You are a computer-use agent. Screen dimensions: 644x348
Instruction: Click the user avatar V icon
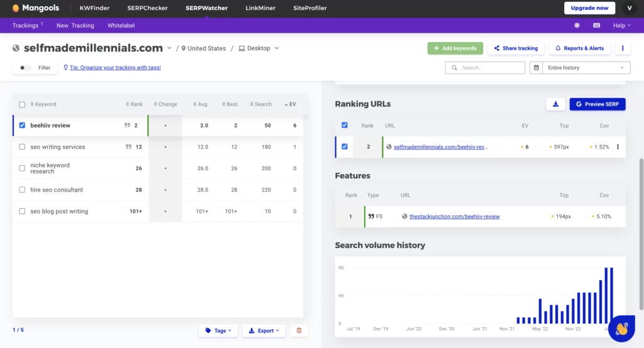[630, 8]
